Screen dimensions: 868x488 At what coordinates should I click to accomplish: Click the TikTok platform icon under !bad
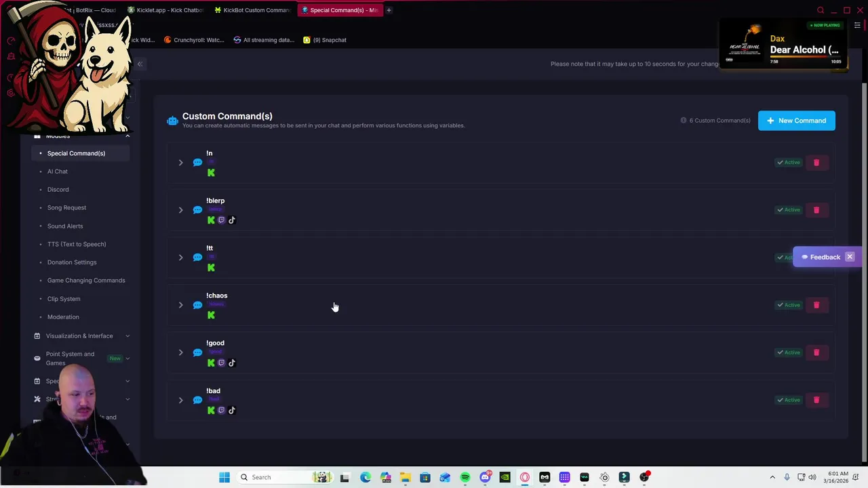232,410
